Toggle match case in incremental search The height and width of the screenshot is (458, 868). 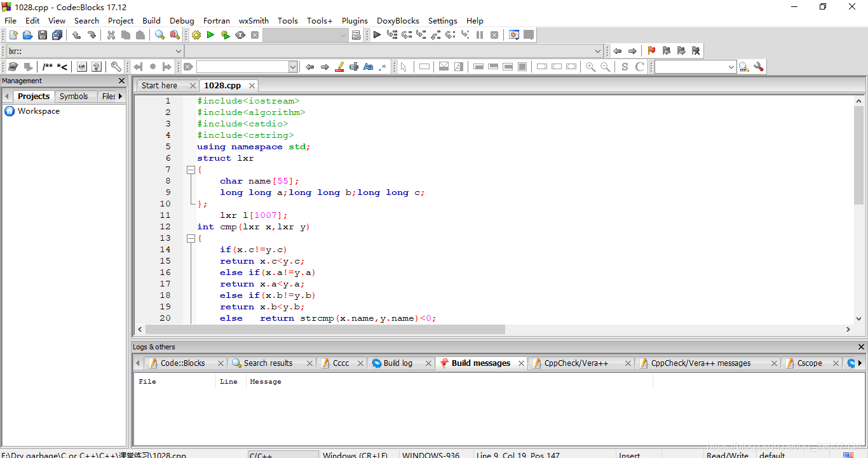tap(369, 67)
